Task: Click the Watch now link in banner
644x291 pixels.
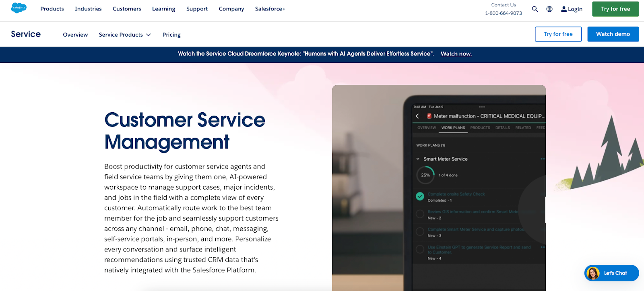Action: [456, 54]
